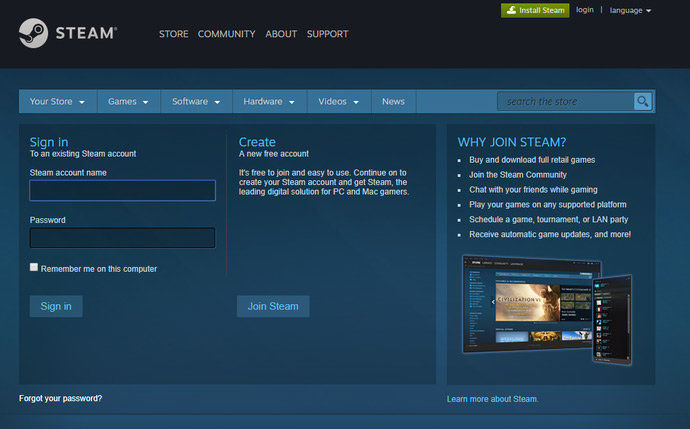Click the Steam logo icon

33,33
